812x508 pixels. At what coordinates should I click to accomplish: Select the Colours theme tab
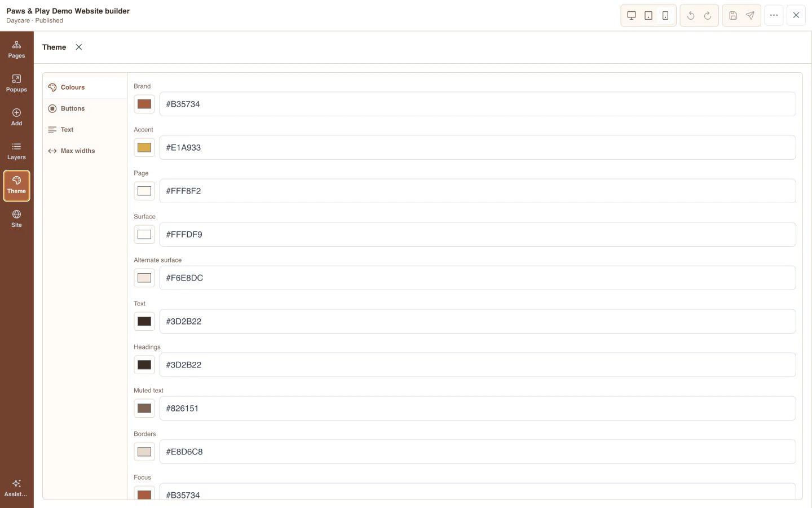(x=85, y=87)
